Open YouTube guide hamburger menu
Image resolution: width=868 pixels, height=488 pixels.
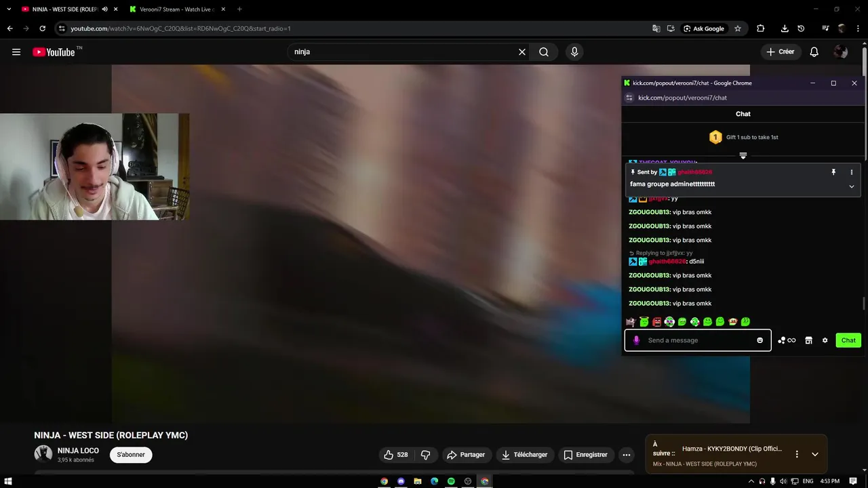point(16,52)
